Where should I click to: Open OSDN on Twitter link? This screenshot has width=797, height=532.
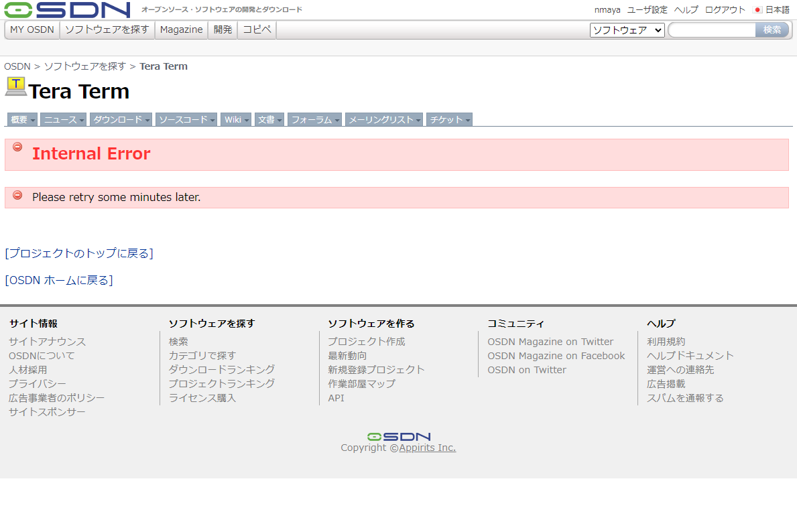point(527,370)
